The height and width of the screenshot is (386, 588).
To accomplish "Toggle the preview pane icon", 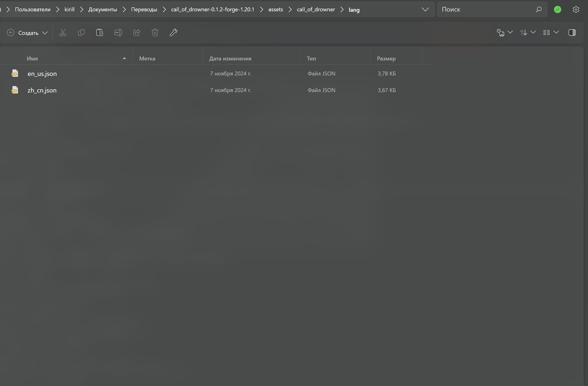I will 572,32.
